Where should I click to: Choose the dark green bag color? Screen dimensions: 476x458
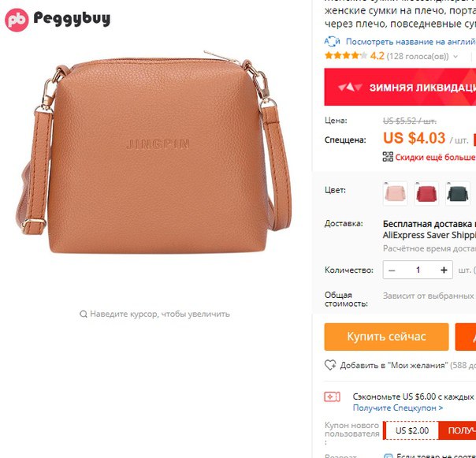[458, 193]
